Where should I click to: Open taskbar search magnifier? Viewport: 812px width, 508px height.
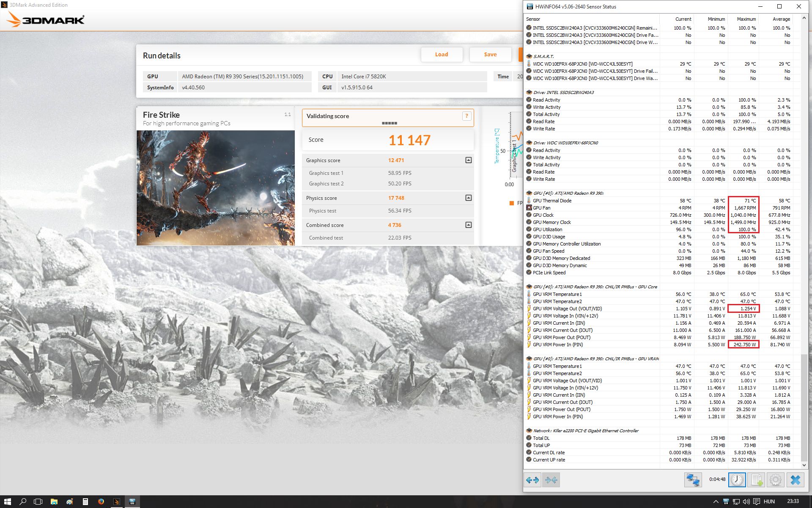pyautogui.click(x=23, y=502)
